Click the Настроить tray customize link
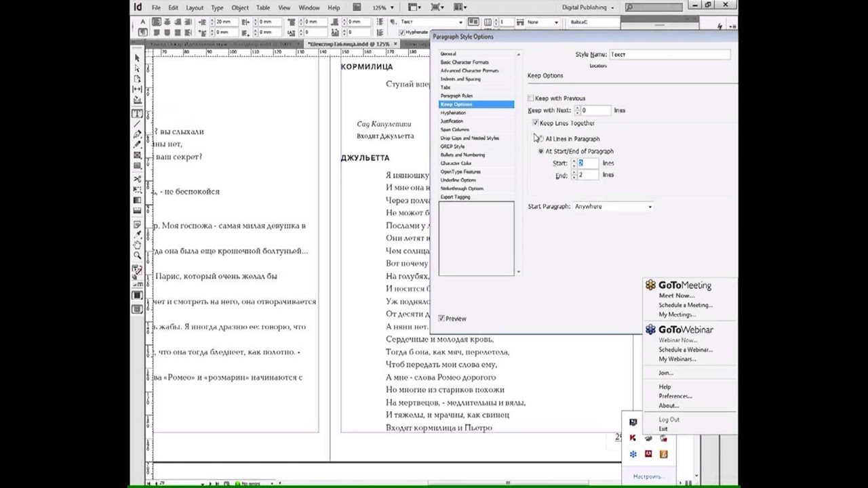868x488 pixels. (649, 476)
